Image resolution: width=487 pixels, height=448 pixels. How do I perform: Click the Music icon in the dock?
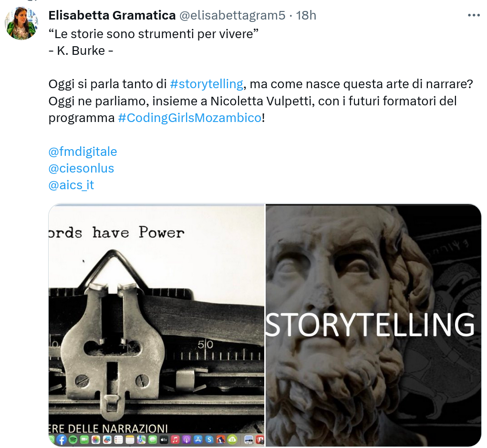[x=175, y=439]
